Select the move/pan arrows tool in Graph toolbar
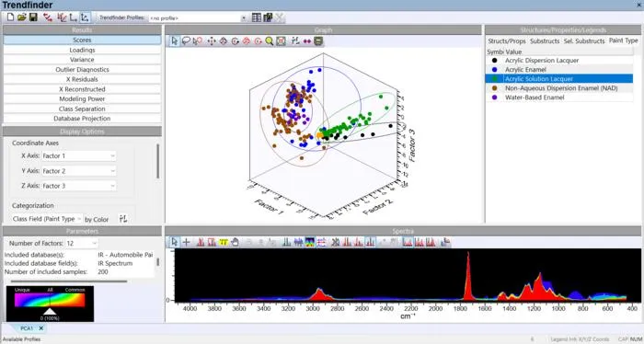This screenshot has width=644, height=344. pyautogui.click(x=211, y=41)
